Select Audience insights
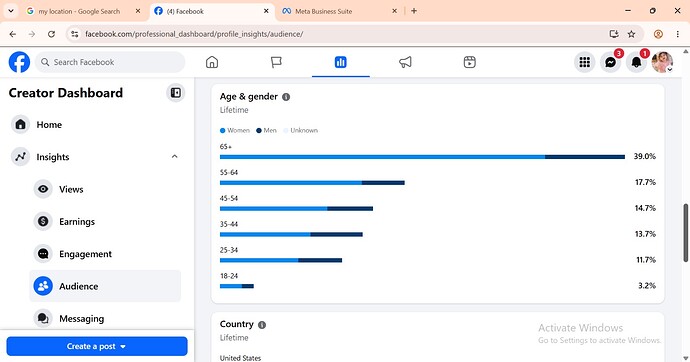 (105, 286)
